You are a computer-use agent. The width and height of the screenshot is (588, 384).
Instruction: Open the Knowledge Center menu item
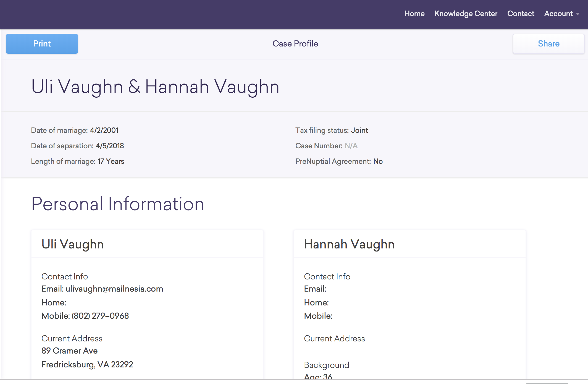pyautogui.click(x=466, y=14)
